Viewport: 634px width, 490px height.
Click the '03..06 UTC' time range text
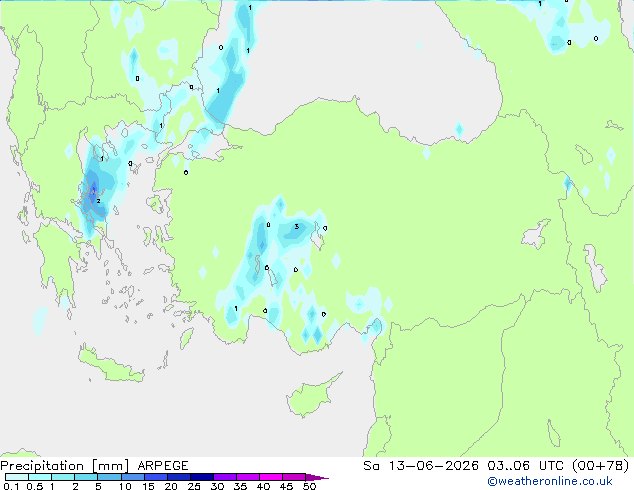click(525, 466)
